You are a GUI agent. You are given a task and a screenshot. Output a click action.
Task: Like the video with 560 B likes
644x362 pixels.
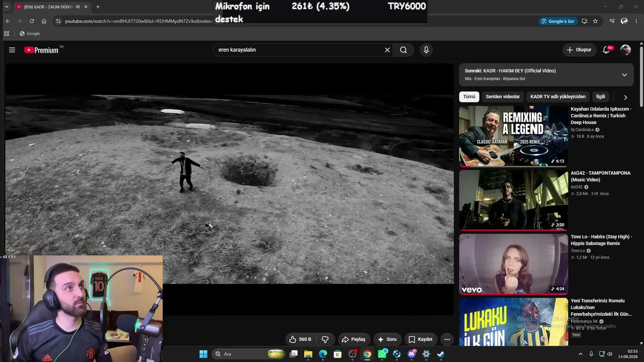[300, 339]
